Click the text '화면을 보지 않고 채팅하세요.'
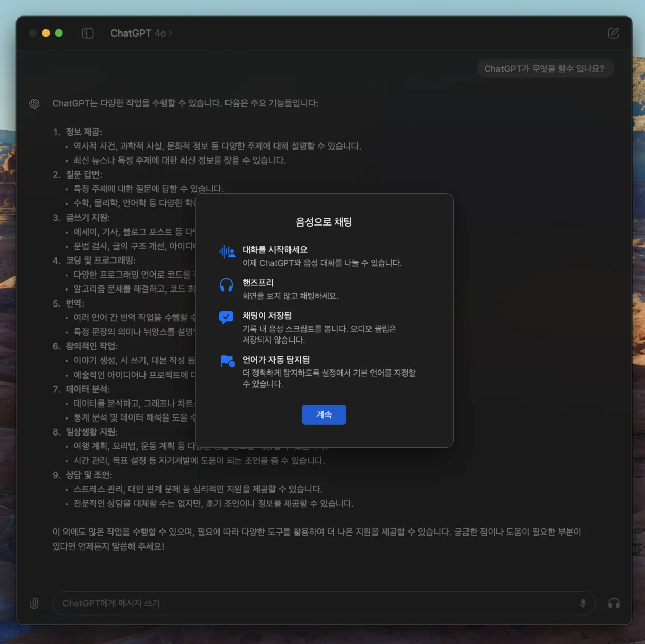645x644 pixels. (291, 296)
